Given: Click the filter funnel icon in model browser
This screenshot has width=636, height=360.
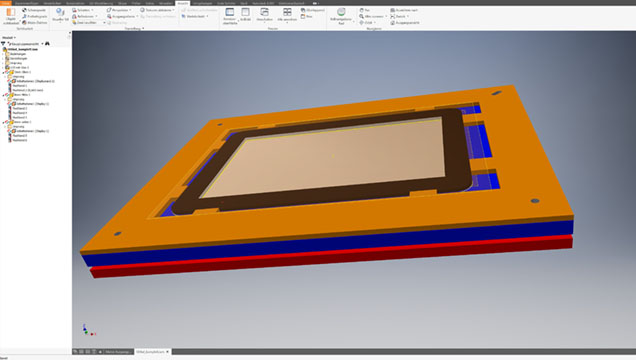Looking at the screenshot, I should (x=3, y=43).
